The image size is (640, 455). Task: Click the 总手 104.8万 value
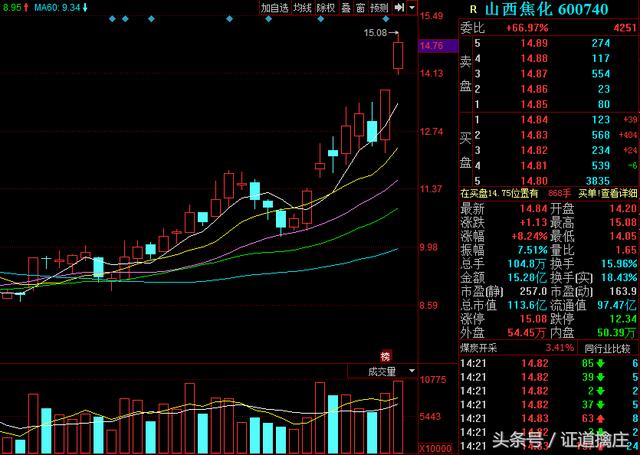(527, 264)
